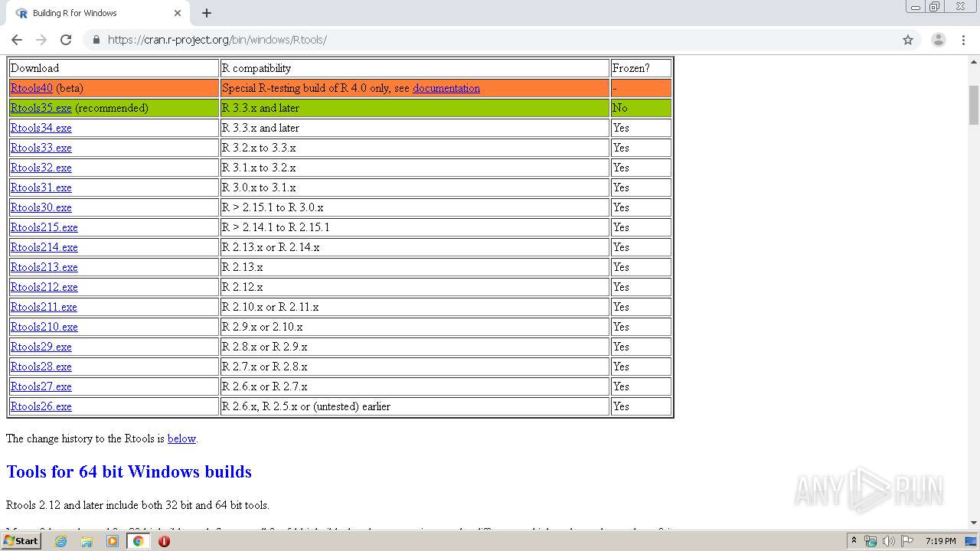Click the scrollbar down arrow
The image size is (980, 551).
pyautogui.click(x=974, y=523)
